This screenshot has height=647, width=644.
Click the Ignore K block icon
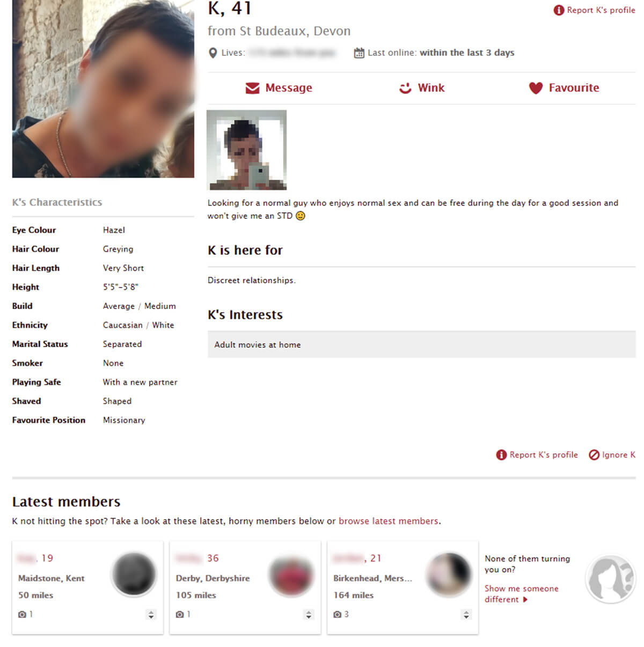[594, 455]
